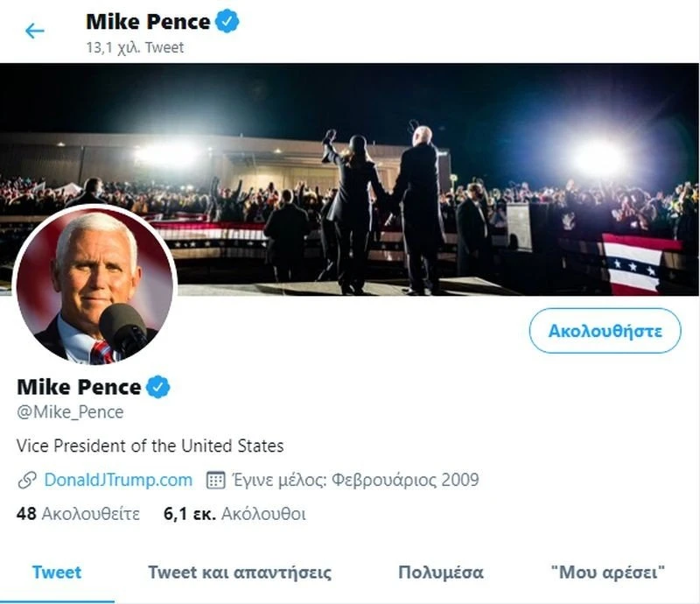The width and height of the screenshot is (700, 604).
Task: Click the Twitter verification badge in the header bar
Action: [226, 23]
